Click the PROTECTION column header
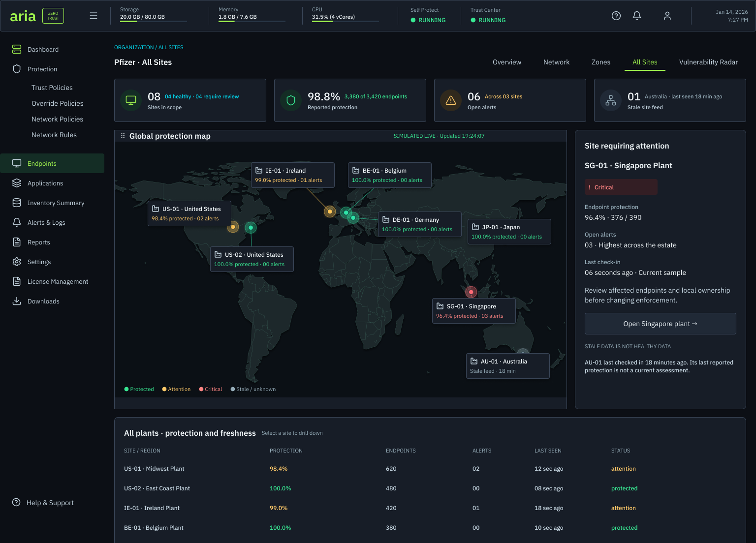Viewport: 756px width, 543px height. [286, 451]
